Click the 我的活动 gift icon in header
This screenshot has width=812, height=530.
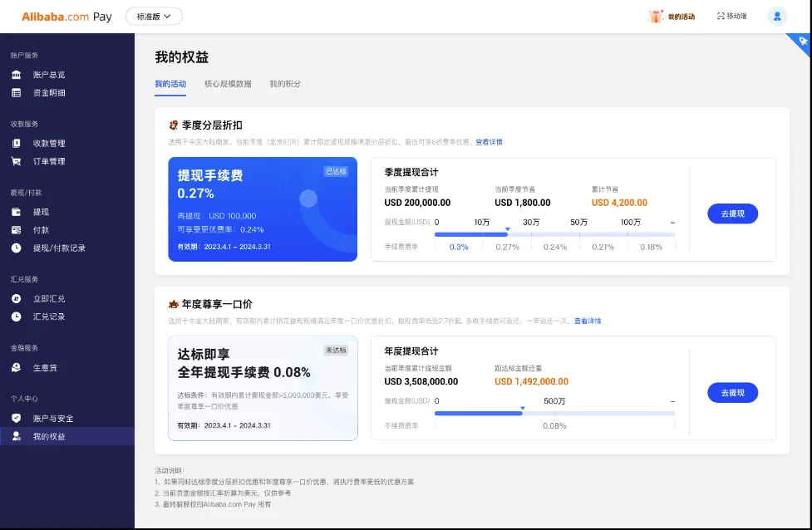pos(657,16)
